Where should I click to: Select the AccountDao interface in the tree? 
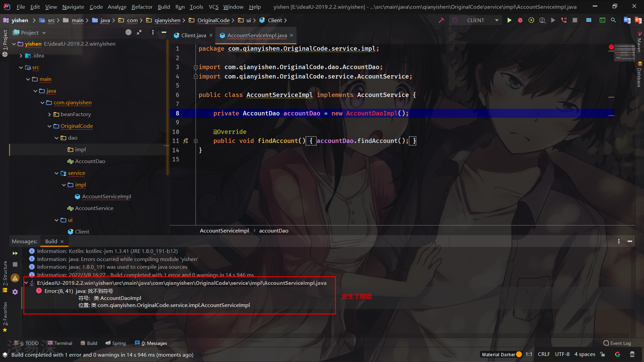tap(90, 161)
